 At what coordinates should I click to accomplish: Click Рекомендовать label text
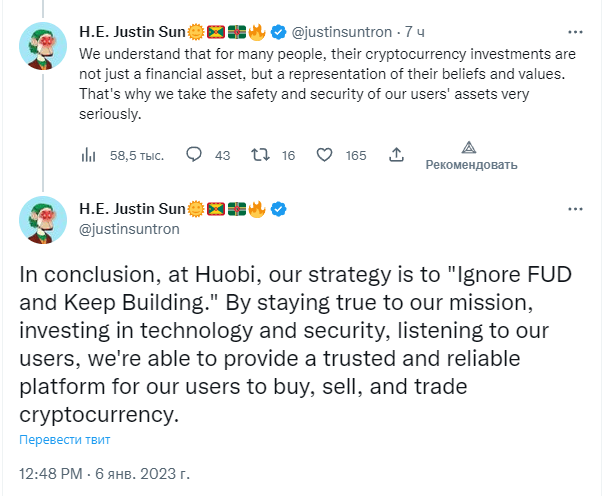point(472,165)
